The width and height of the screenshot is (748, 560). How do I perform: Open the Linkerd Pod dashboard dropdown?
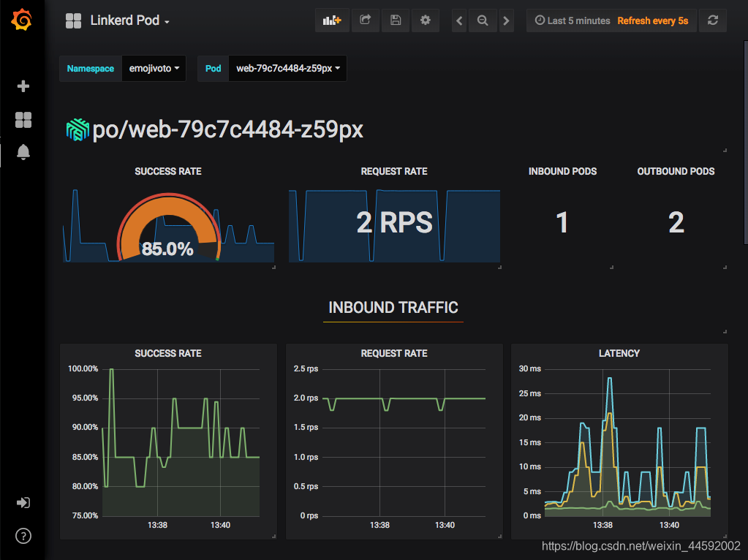129,20
